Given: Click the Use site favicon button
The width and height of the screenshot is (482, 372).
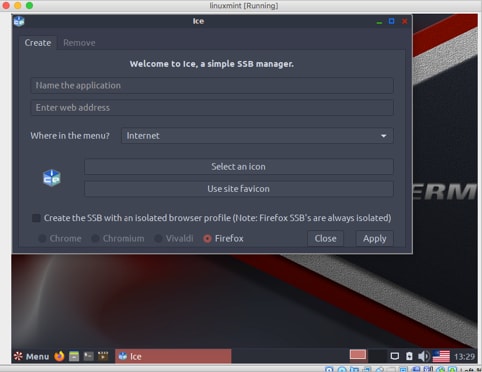Looking at the screenshot, I should click(239, 189).
